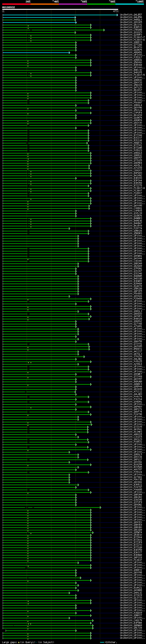Click the UniRef100_B4DRW5 label
Viewport: 146px width, 644px height.
coord(131,276)
